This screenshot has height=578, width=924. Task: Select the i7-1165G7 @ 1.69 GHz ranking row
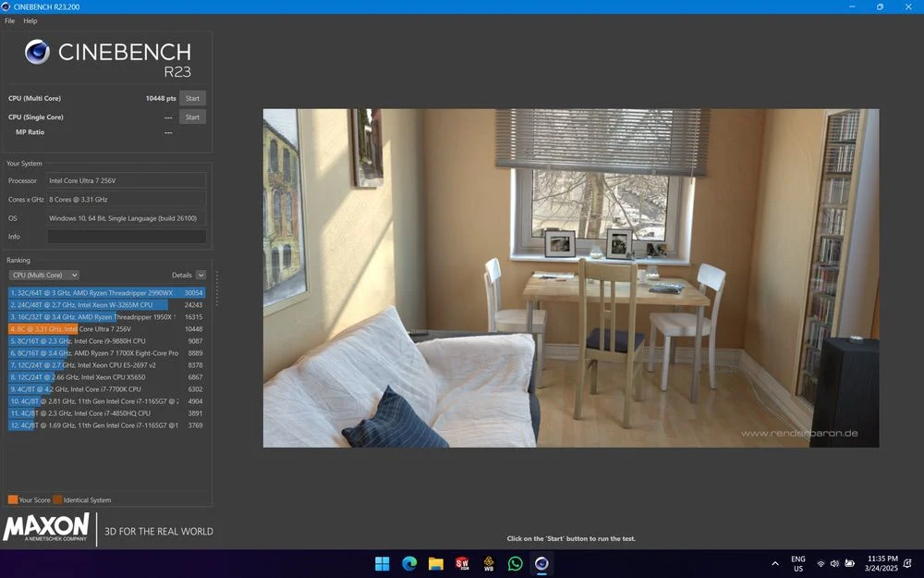tap(106, 425)
